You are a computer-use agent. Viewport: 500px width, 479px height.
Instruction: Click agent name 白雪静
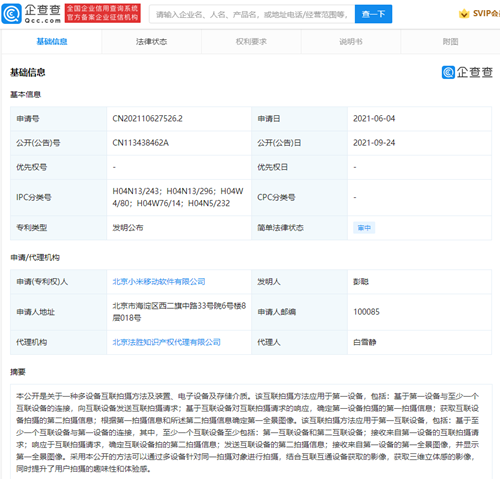[365, 342]
